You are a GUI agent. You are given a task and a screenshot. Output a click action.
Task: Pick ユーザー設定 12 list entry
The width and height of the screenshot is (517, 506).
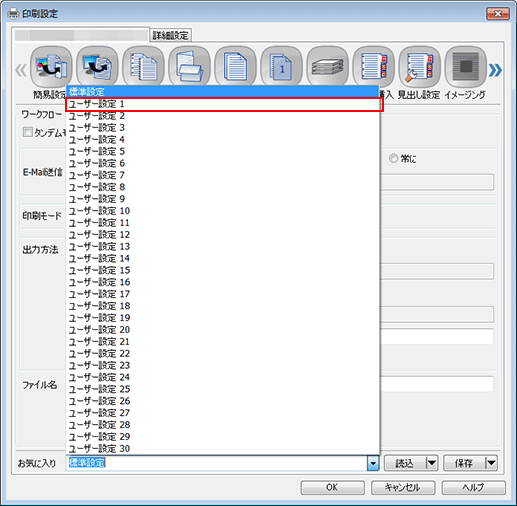click(x=222, y=235)
